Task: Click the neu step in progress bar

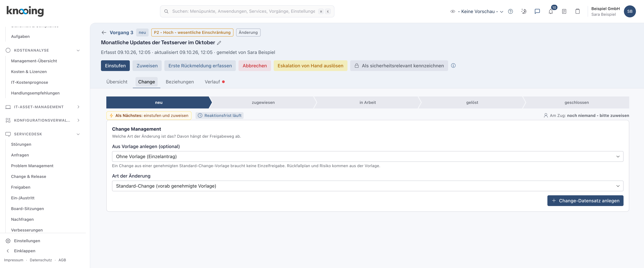Action: 159,102
